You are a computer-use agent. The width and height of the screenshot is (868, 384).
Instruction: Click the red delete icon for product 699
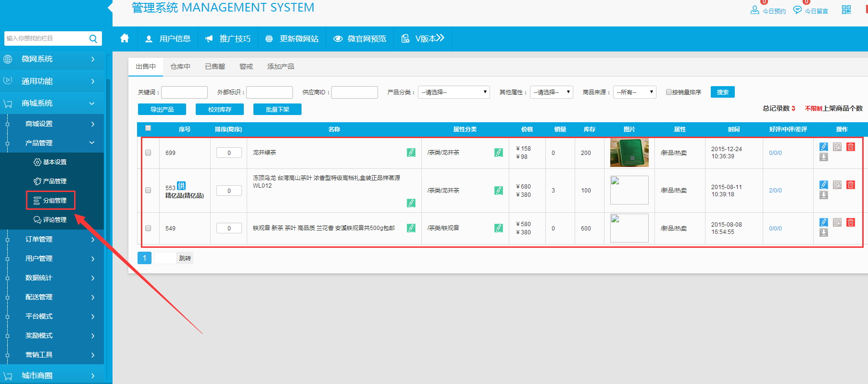click(851, 147)
